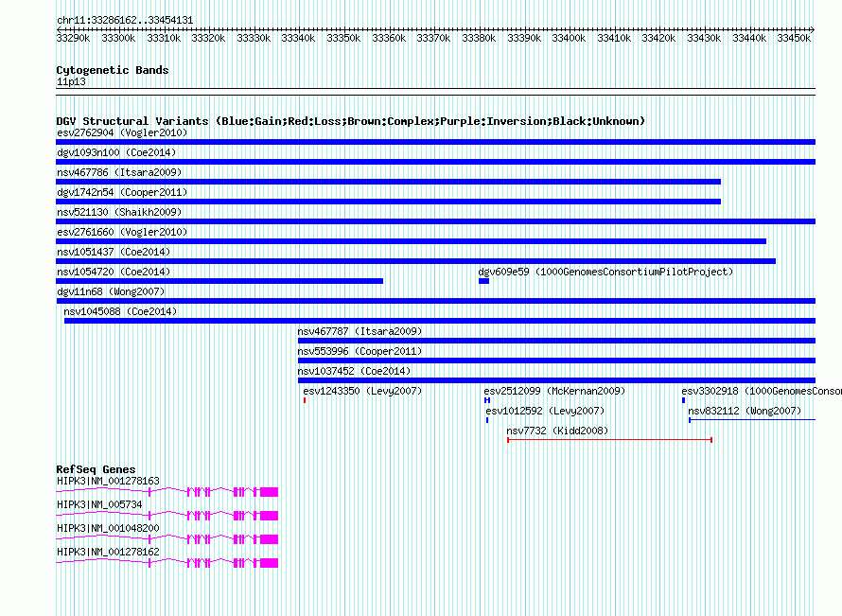Select the HIPK3 NM_005734 transcript glyph

tap(167, 516)
